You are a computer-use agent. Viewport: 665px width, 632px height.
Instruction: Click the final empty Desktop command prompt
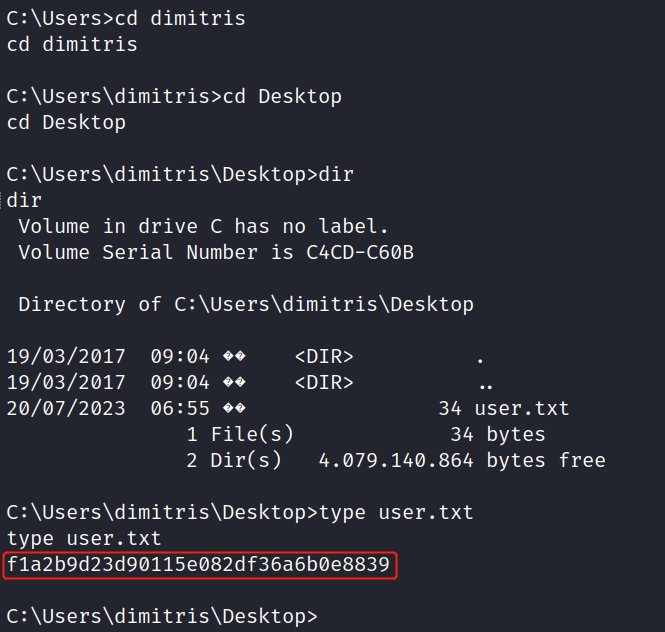tap(162, 616)
